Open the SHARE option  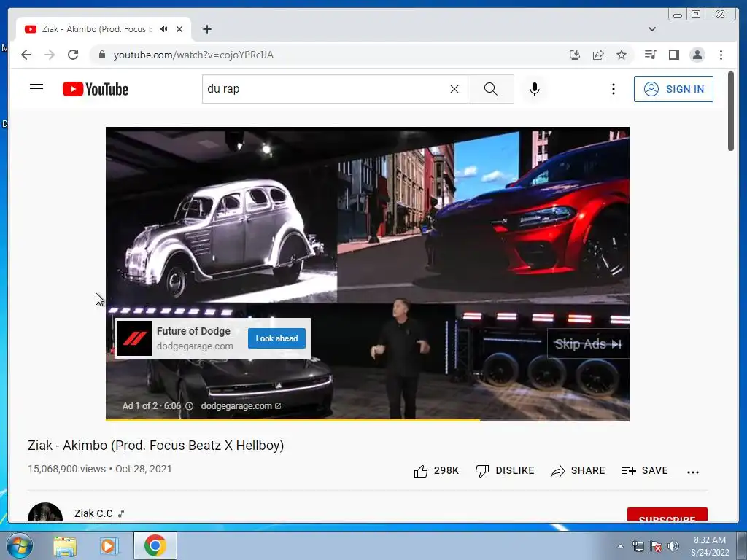click(578, 470)
